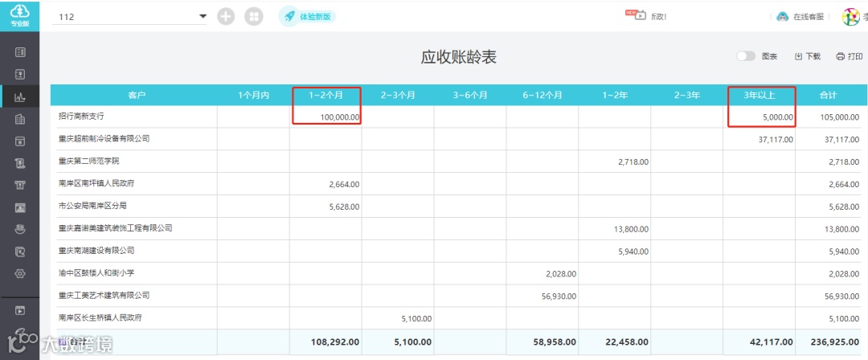Viewport: 868px width, 360px height.
Task: Select the customer 市公安局南岸区分局
Action: (92, 206)
